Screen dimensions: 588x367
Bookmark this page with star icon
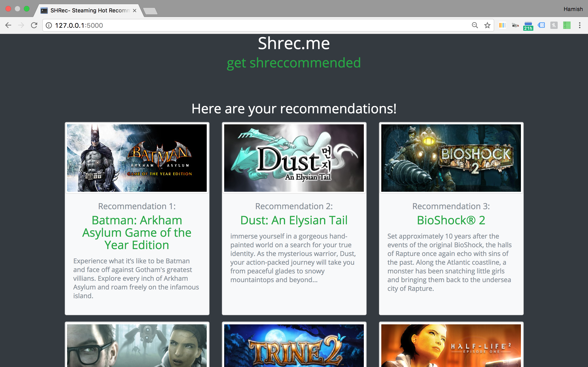pyautogui.click(x=487, y=25)
